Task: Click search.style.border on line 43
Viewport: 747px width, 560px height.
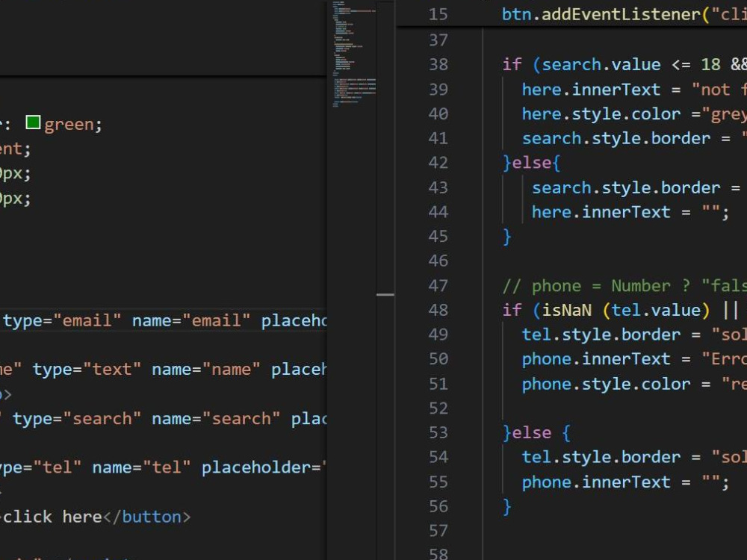Action: click(x=626, y=187)
